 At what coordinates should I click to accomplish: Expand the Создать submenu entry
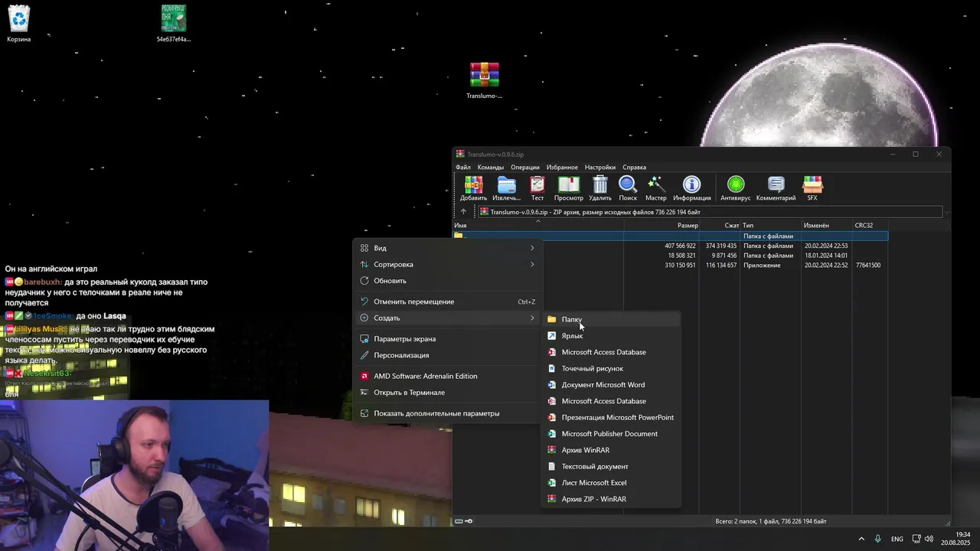(448, 318)
